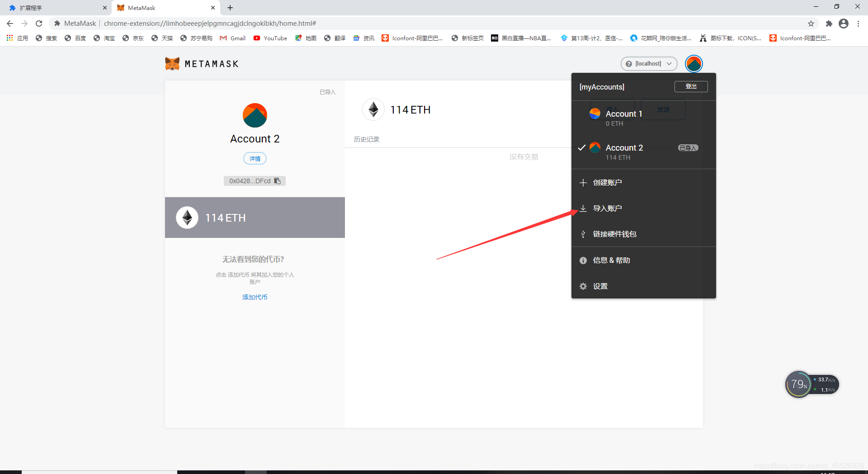
Task: Click the 详情 details button
Action: (x=255, y=159)
